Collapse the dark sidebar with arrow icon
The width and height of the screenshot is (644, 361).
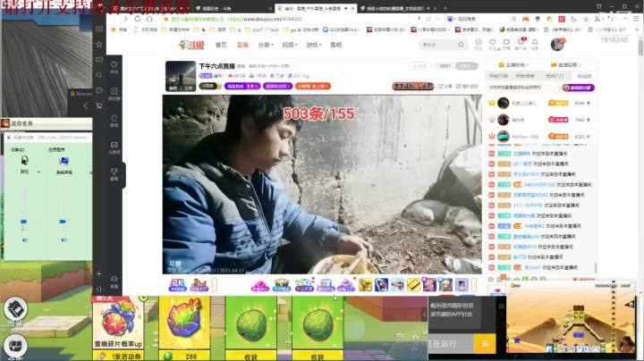[x=99, y=289]
